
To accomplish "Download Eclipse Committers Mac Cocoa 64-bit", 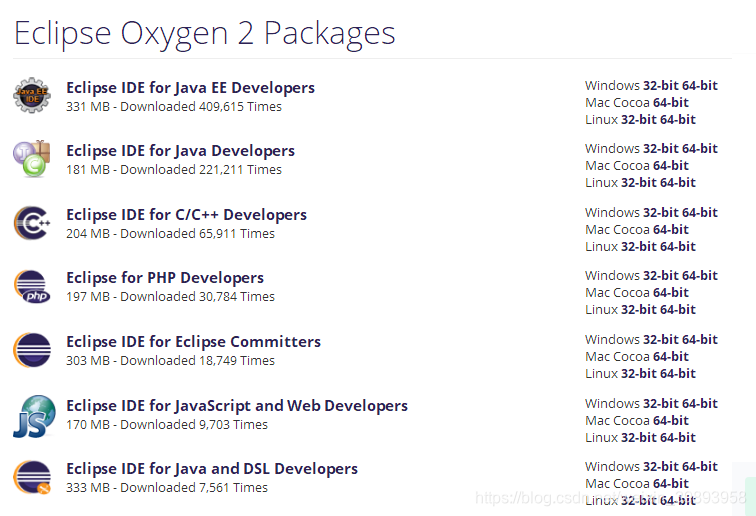I will pyautogui.click(x=671, y=356).
